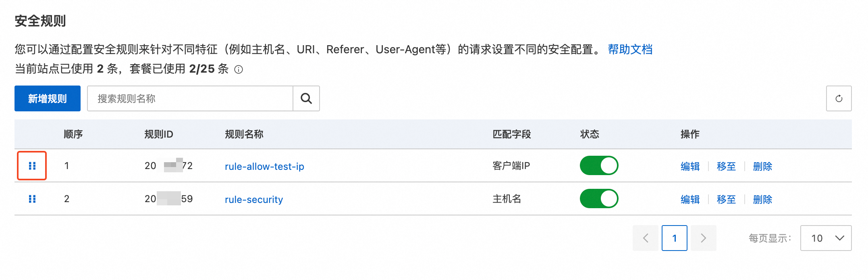Click 删除 for rule-allow-test-ip
Viewport: 868px width, 280px height.
(x=762, y=166)
